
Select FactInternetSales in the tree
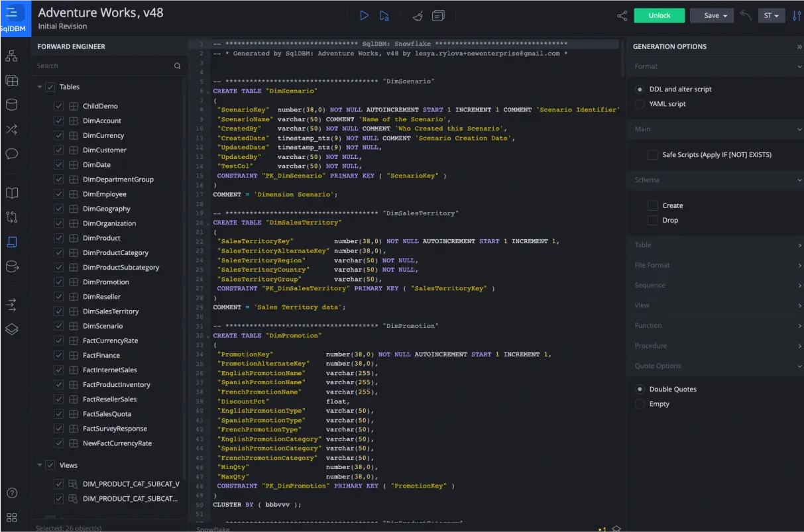tap(110, 370)
